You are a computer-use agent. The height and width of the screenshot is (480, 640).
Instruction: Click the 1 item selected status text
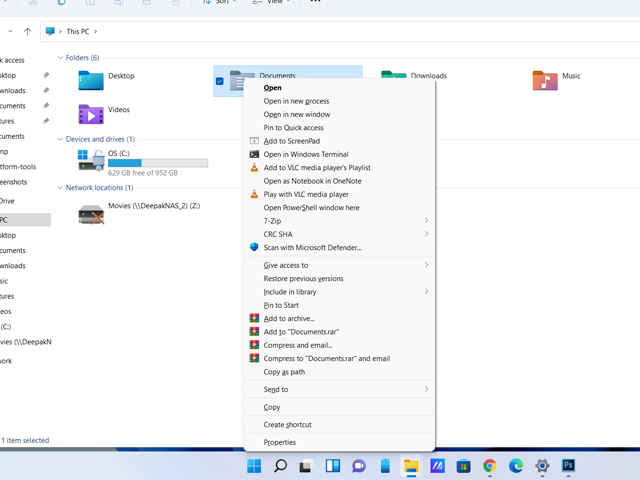[x=25, y=440]
